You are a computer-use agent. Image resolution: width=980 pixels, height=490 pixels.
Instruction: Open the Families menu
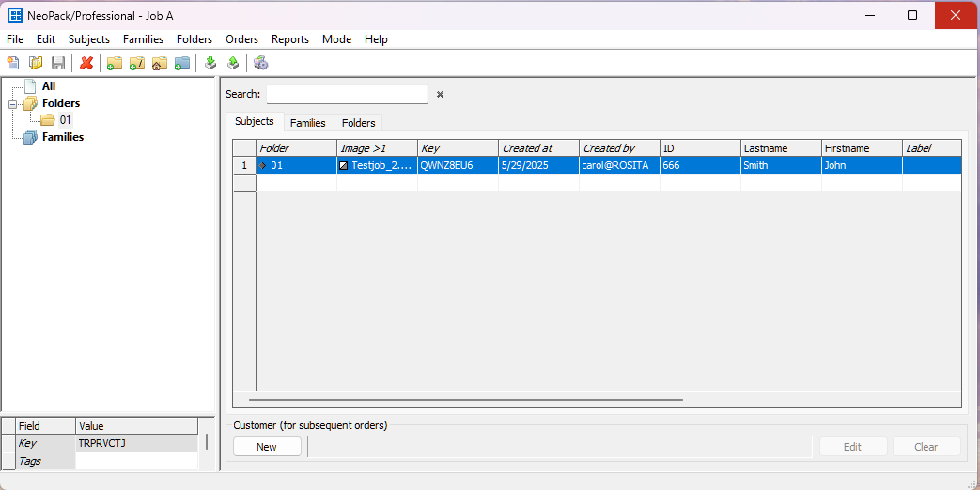pyautogui.click(x=143, y=39)
